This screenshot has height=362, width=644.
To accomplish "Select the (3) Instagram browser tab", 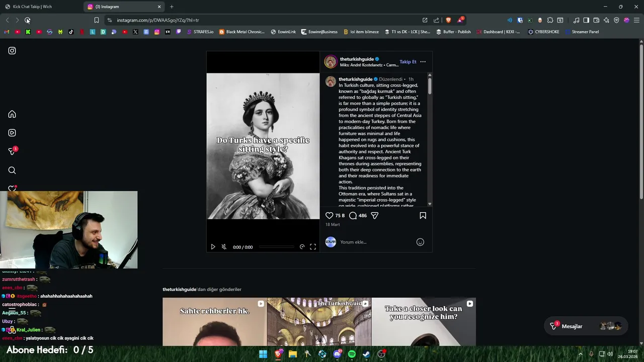I will tap(121, 7).
